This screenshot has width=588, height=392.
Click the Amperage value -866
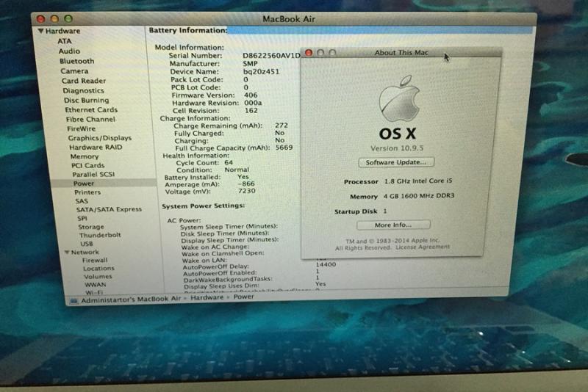(246, 184)
